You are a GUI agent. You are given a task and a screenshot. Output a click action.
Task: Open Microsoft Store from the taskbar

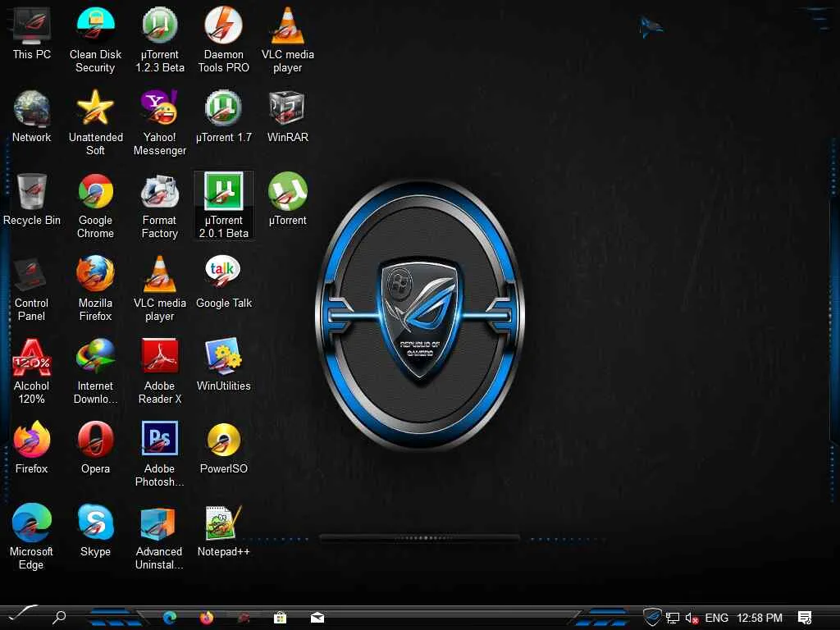coord(281,619)
